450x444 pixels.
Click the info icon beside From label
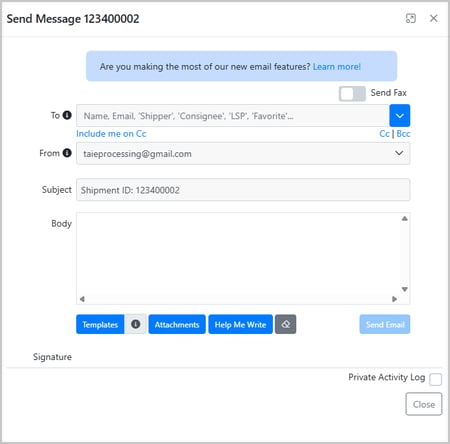pos(67,153)
